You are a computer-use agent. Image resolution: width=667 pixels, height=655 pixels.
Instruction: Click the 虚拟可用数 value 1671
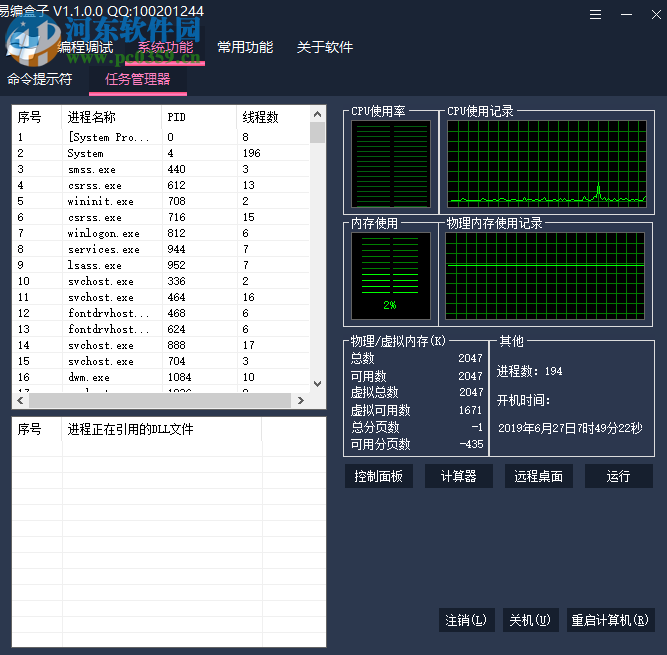(x=470, y=410)
